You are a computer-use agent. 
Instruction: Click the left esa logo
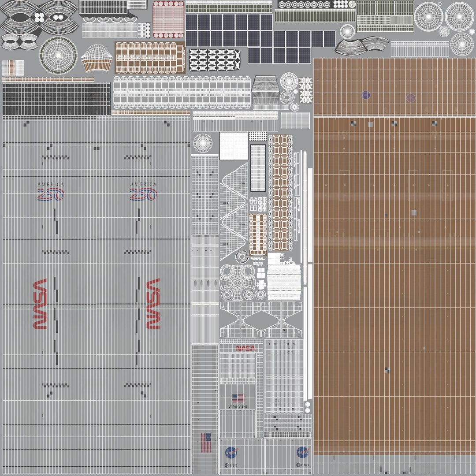pyautogui.click(x=231, y=465)
